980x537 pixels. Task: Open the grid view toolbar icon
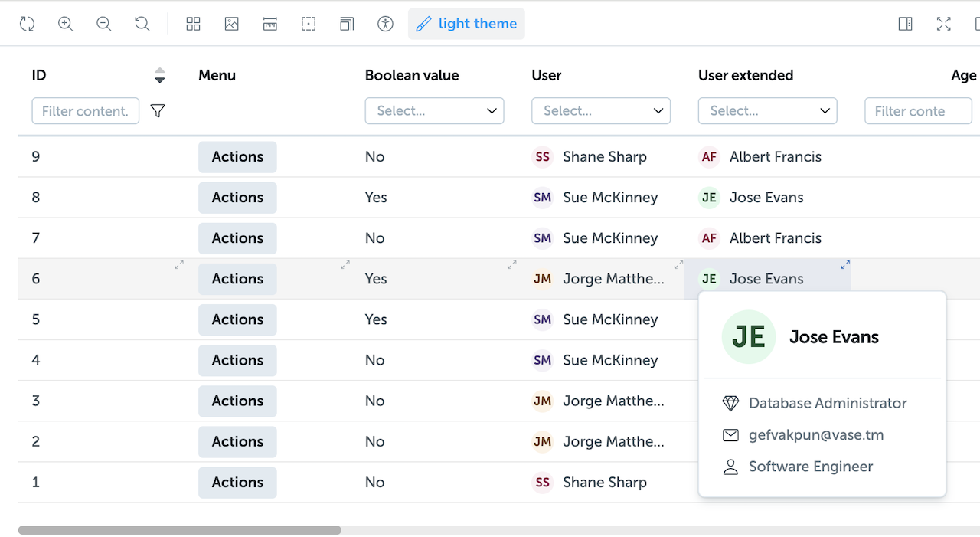(x=194, y=24)
